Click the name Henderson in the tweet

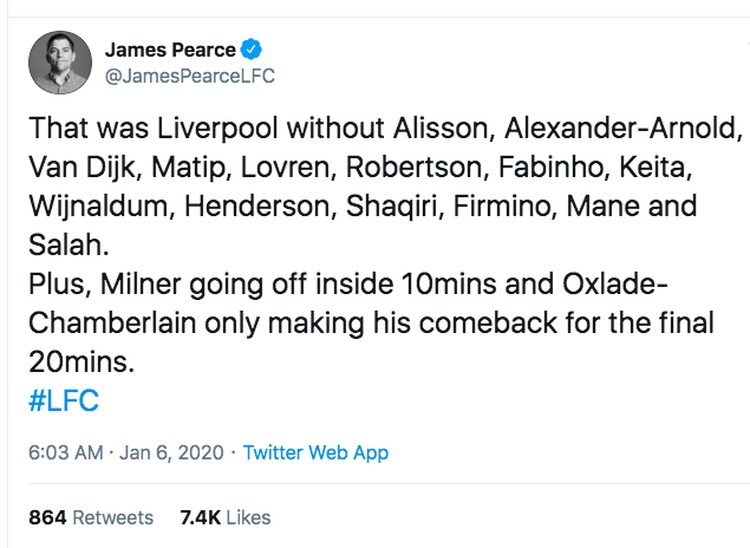point(262,207)
